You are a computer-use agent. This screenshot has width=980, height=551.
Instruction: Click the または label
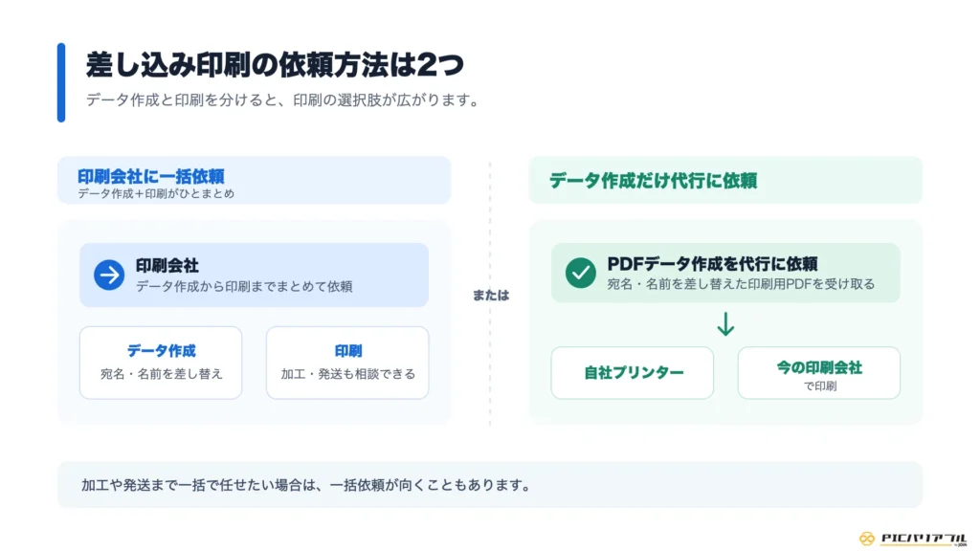tap(491, 296)
